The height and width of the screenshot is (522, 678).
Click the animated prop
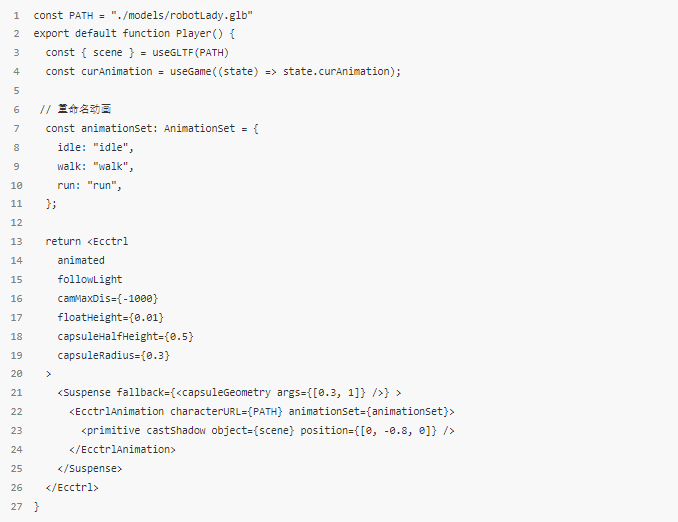pyautogui.click(x=81, y=260)
